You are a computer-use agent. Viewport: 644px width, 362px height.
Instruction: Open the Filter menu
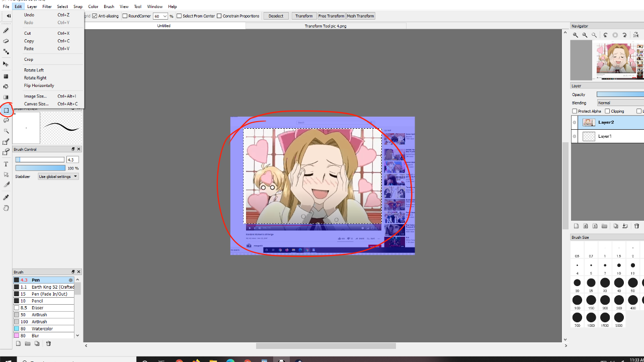tap(47, 7)
